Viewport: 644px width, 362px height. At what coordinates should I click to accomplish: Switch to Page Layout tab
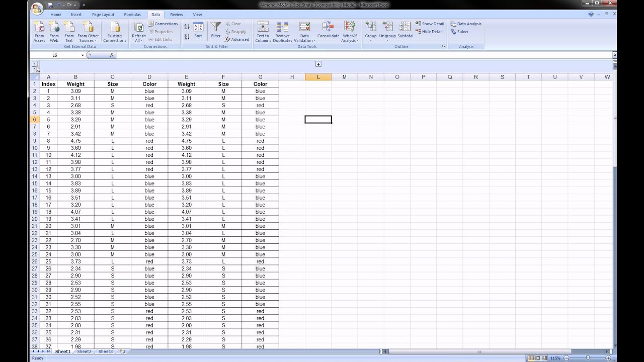coord(103,15)
